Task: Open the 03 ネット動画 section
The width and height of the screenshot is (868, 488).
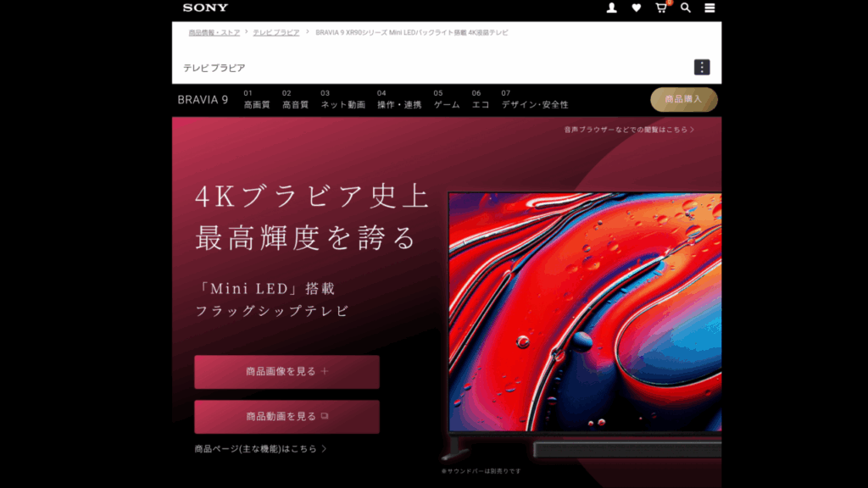Action: tap(342, 100)
